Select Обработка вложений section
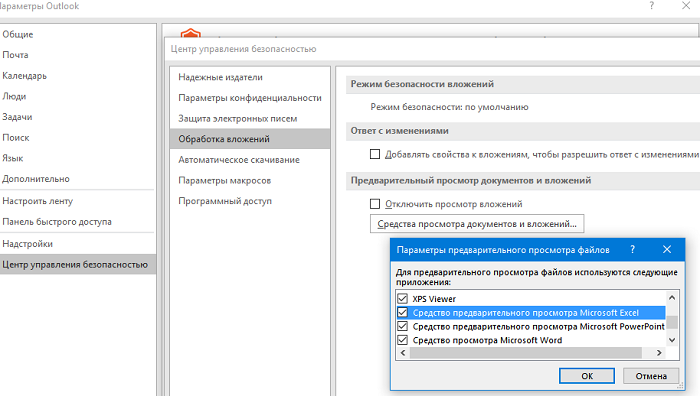The height and width of the screenshot is (396, 700). 250,139
